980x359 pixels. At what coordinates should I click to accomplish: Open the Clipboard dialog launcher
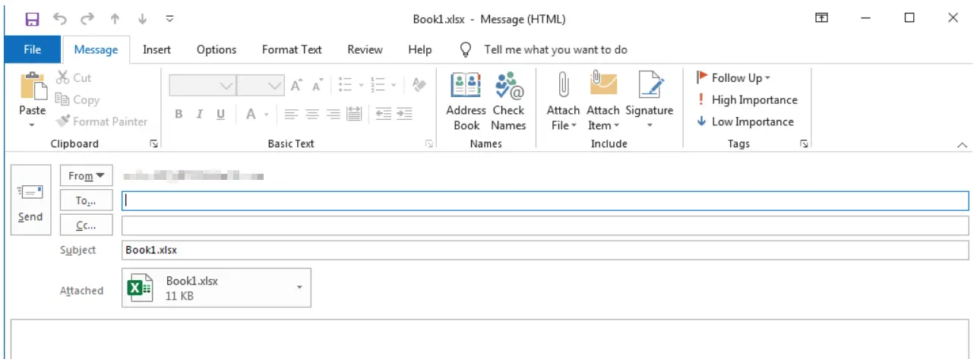point(154,143)
